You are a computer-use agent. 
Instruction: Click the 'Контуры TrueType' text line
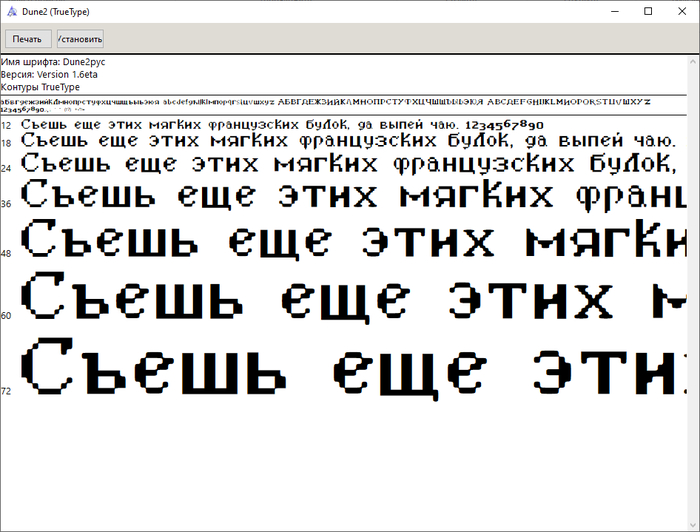(40, 87)
